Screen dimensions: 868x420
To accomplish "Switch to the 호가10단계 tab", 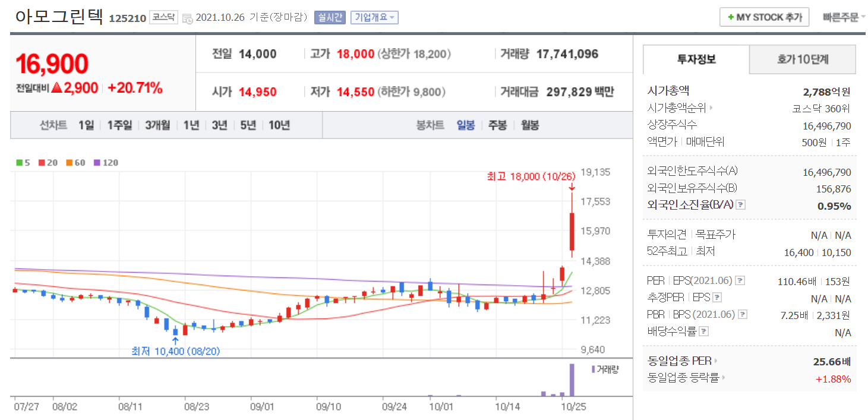I will [x=803, y=59].
